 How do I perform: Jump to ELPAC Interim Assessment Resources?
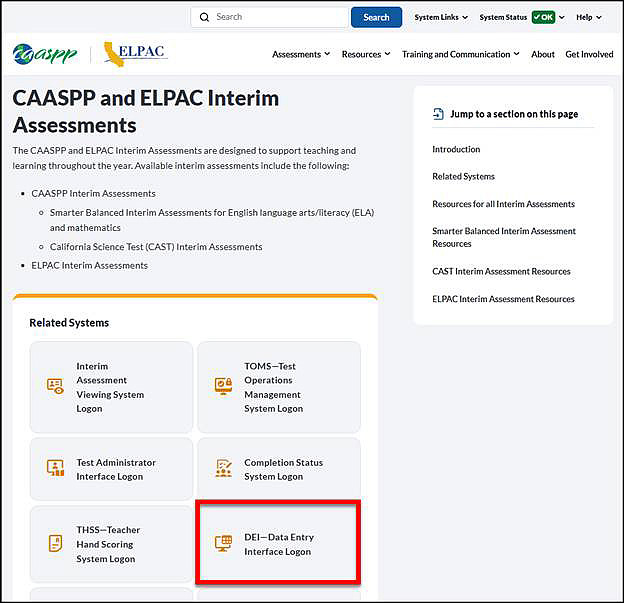(x=503, y=299)
